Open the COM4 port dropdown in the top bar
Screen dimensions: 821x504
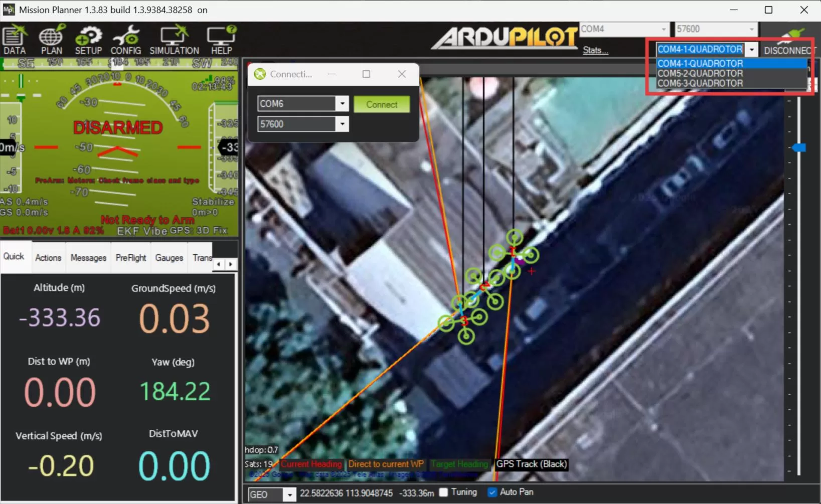(664, 29)
